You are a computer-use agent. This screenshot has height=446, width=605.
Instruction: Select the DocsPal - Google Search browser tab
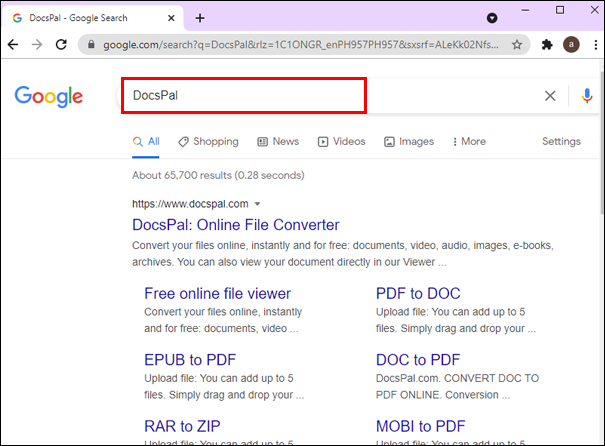pos(93,18)
